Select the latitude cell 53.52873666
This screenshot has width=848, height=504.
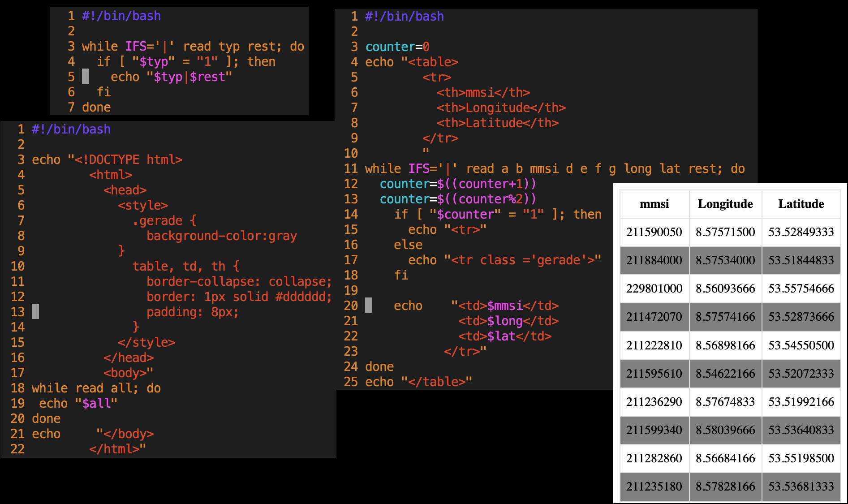pos(801,317)
